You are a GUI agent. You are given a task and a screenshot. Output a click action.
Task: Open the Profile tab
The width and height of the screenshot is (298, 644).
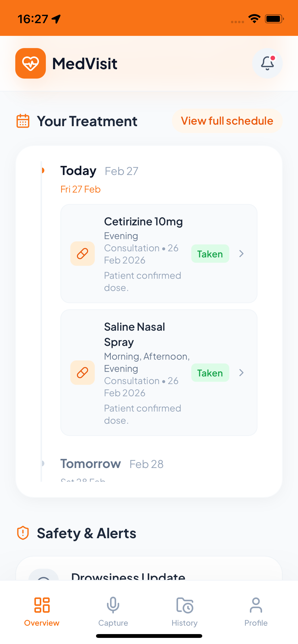(256, 611)
